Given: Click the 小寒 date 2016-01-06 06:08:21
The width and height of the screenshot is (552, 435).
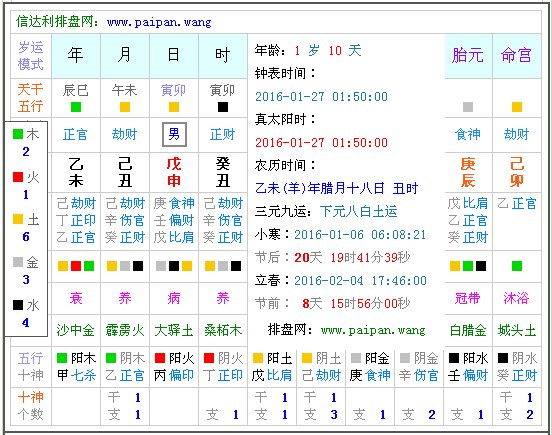Looking at the screenshot, I should pos(360,234).
